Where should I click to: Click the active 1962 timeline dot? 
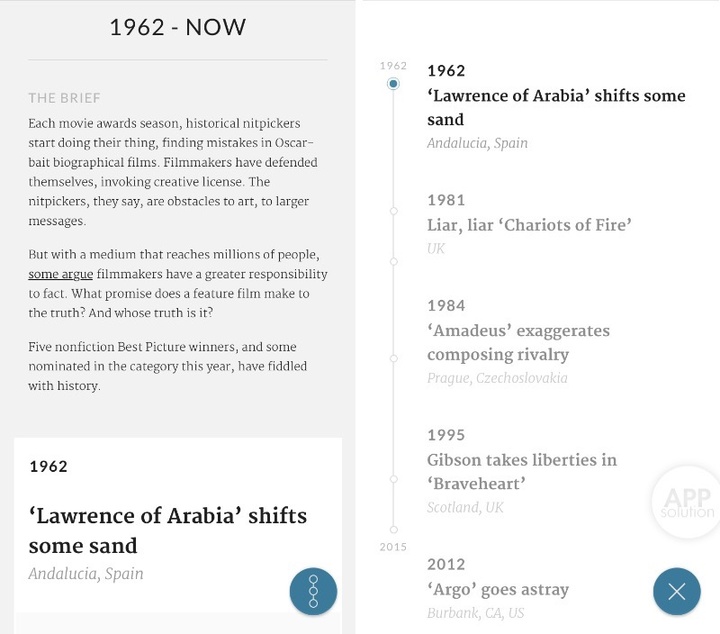click(x=394, y=84)
